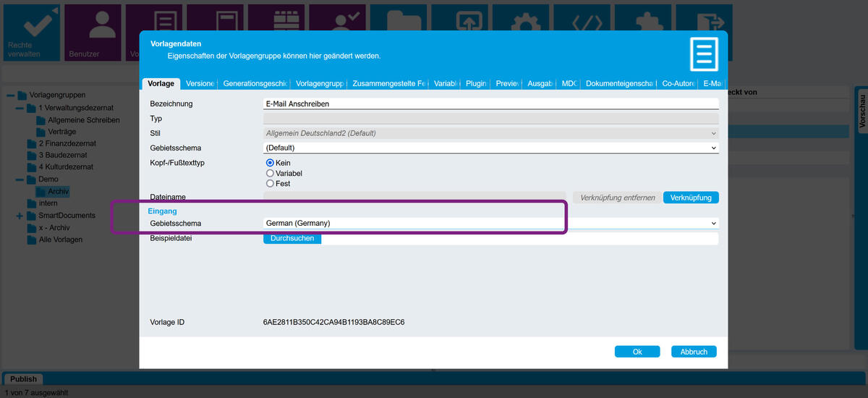The image size is (868, 398).
Task: Open the Variabl tab
Action: coord(447,84)
